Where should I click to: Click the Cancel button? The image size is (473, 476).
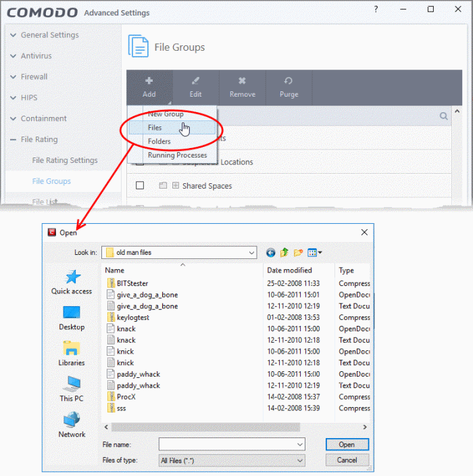tap(347, 460)
